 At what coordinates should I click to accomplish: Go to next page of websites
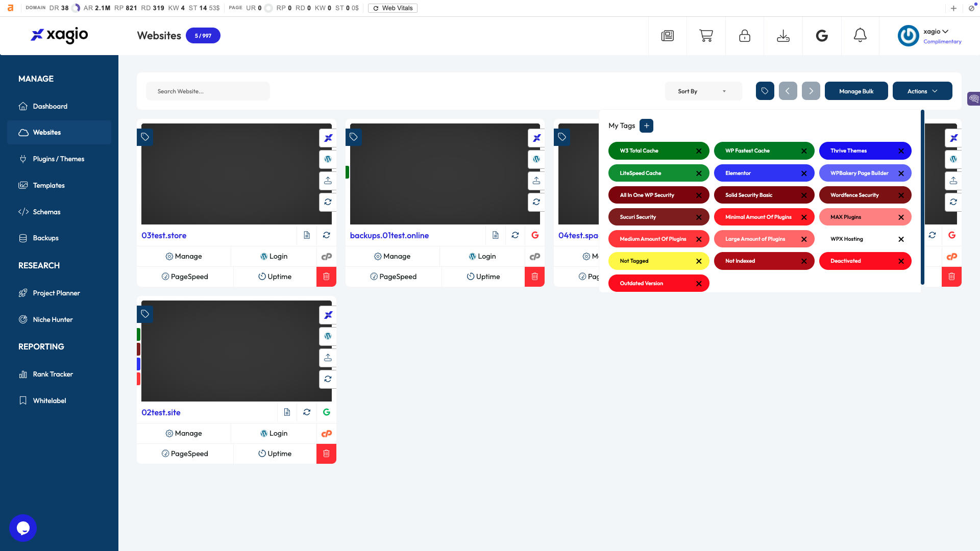pyautogui.click(x=811, y=91)
